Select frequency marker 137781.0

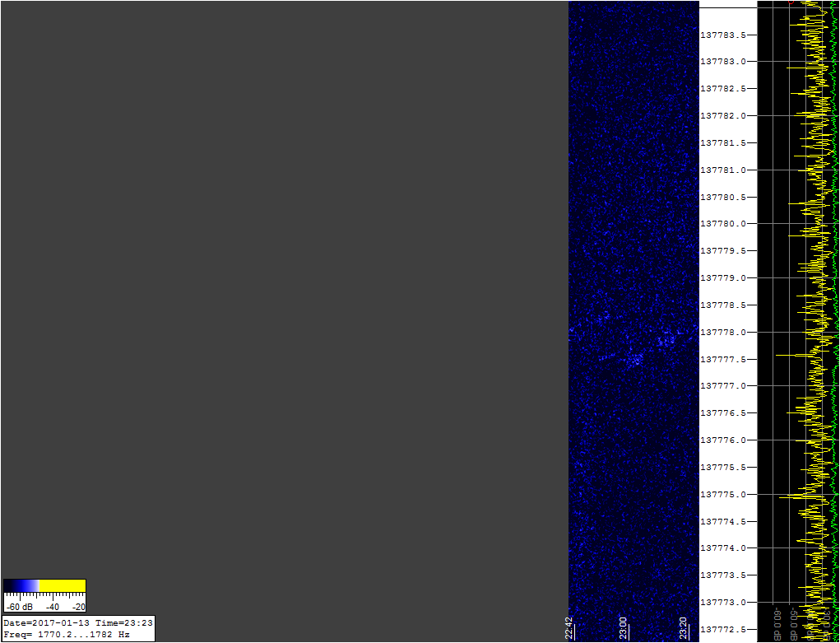click(724, 170)
